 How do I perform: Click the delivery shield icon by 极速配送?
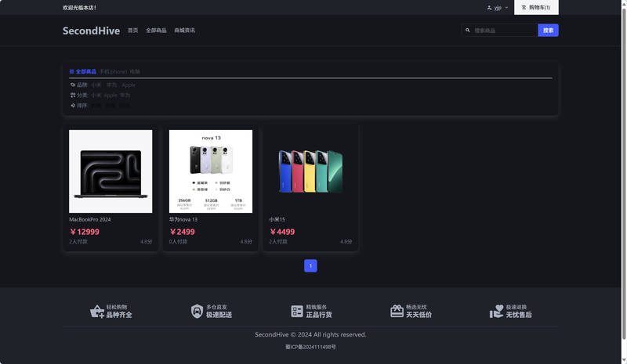tap(197, 311)
